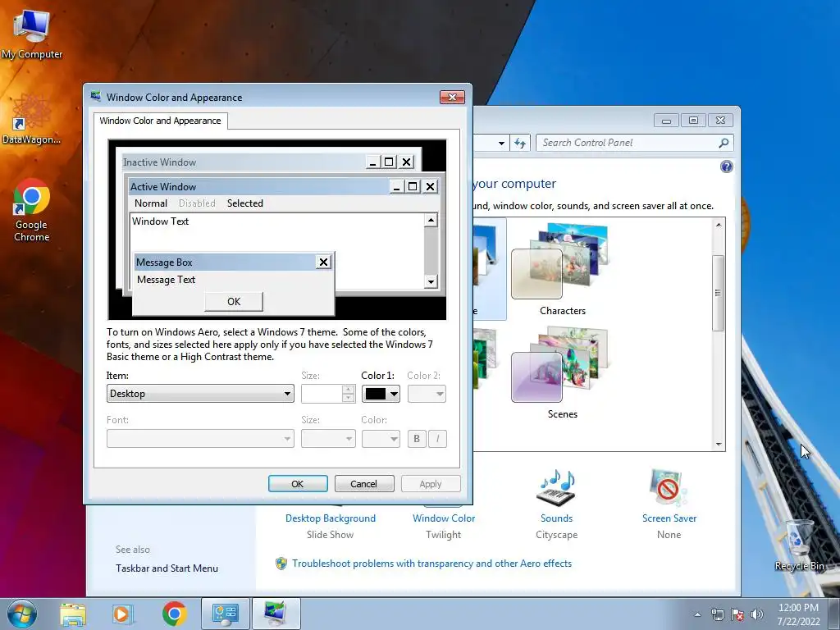The width and height of the screenshot is (840, 630).
Task: Open the Item dropdown showing Desktop
Action: 200,394
